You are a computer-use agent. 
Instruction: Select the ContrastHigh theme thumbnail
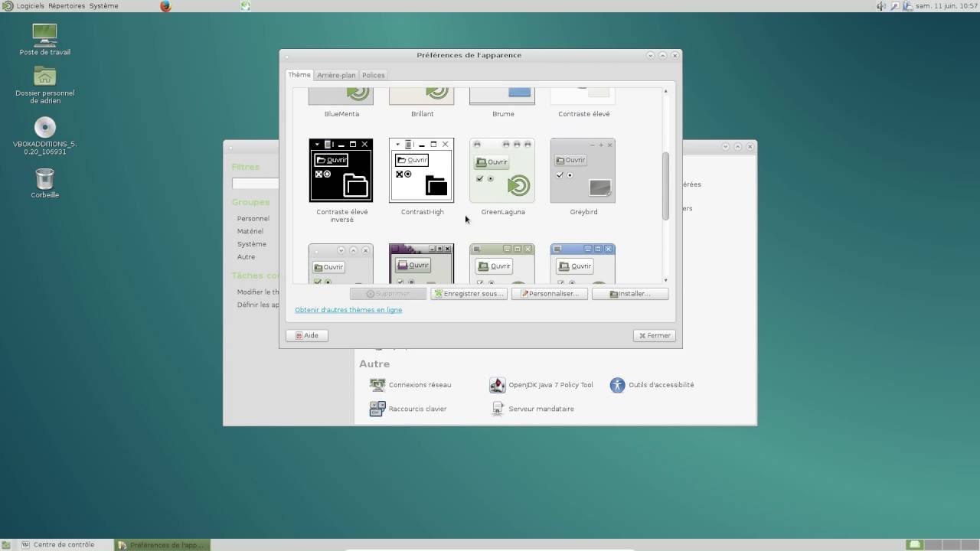click(x=421, y=170)
